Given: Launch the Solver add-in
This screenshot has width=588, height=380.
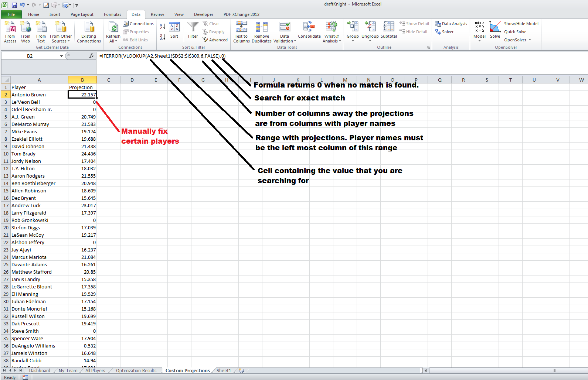Looking at the screenshot, I should click(444, 32).
